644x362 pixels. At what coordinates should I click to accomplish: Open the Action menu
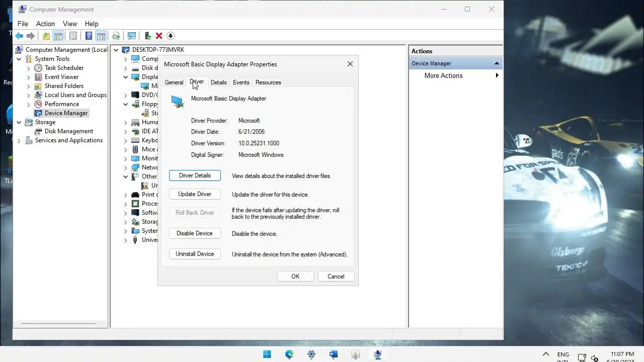click(x=45, y=24)
